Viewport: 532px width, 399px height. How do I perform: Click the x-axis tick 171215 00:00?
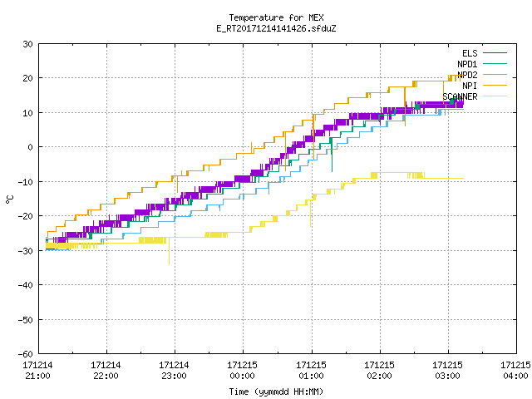click(242, 371)
